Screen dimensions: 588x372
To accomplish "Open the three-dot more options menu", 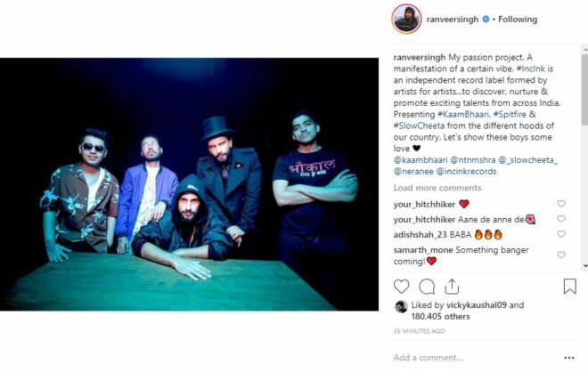I will point(569,358).
